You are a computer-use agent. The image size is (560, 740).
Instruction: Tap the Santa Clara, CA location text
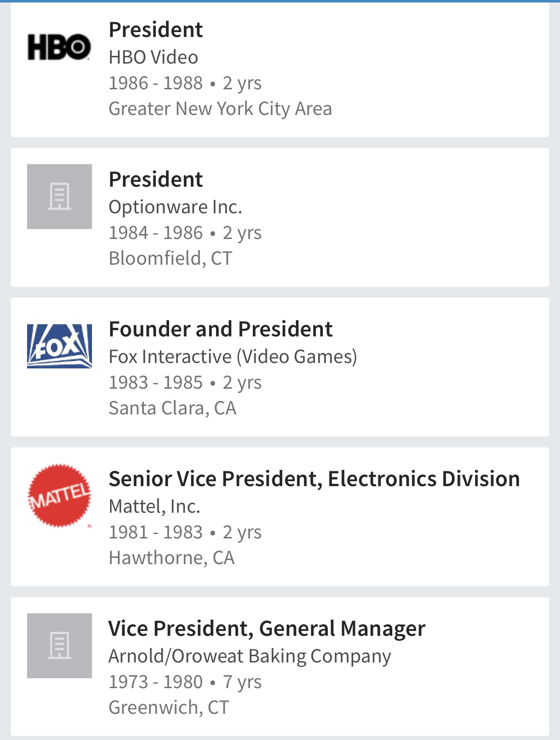pyautogui.click(x=172, y=408)
